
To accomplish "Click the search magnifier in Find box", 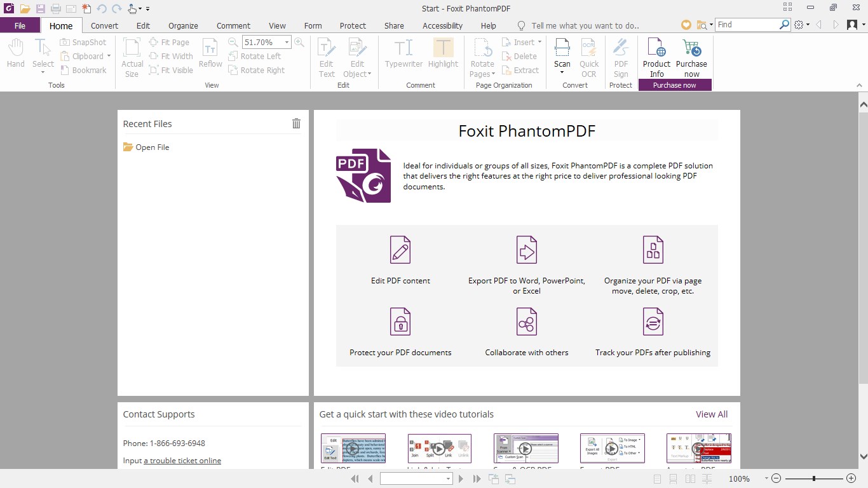I will click(x=784, y=25).
